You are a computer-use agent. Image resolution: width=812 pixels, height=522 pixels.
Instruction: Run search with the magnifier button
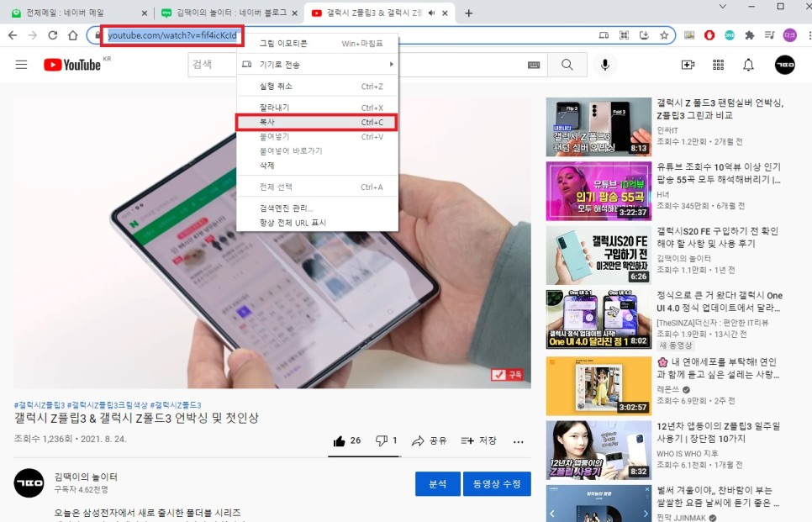(x=567, y=65)
